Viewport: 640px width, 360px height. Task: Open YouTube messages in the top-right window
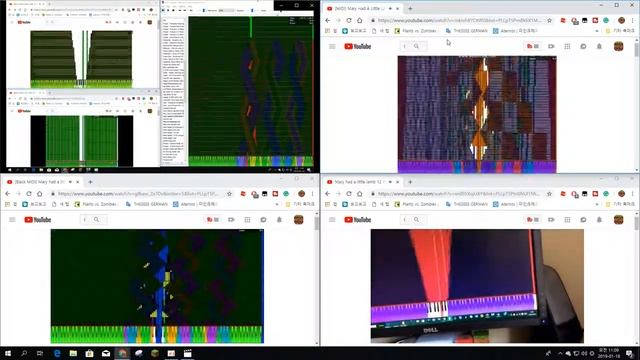pos(583,47)
